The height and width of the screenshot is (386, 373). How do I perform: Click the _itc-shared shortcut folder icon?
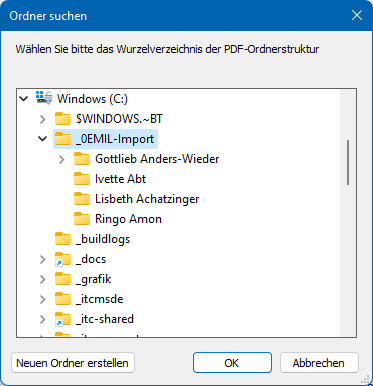click(x=63, y=319)
